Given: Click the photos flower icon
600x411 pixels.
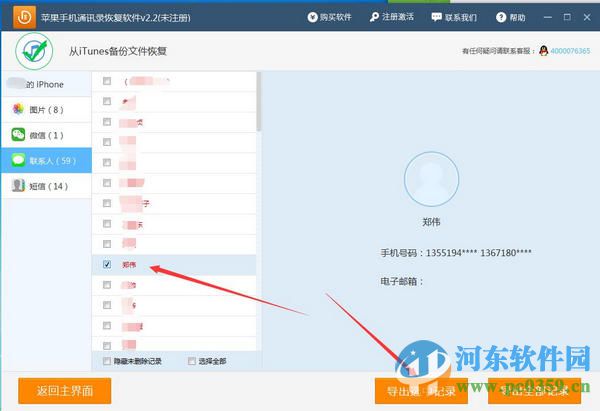Looking at the screenshot, I should coord(18,109).
